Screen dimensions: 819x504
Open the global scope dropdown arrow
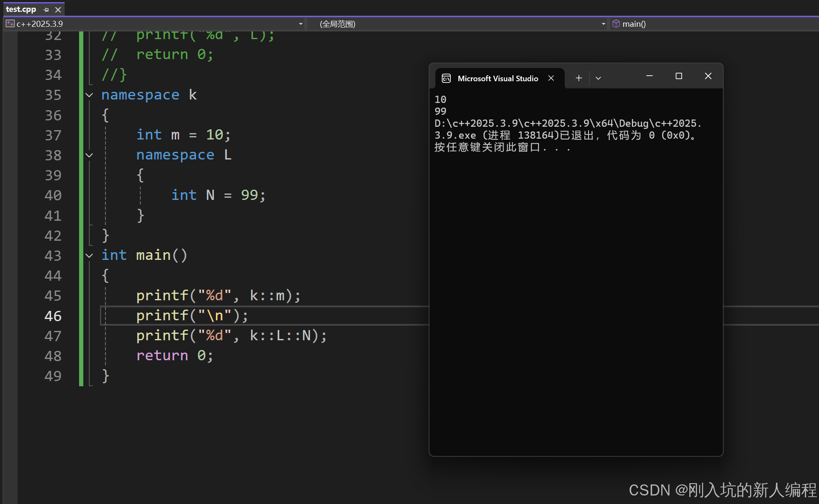coord(603,24)
